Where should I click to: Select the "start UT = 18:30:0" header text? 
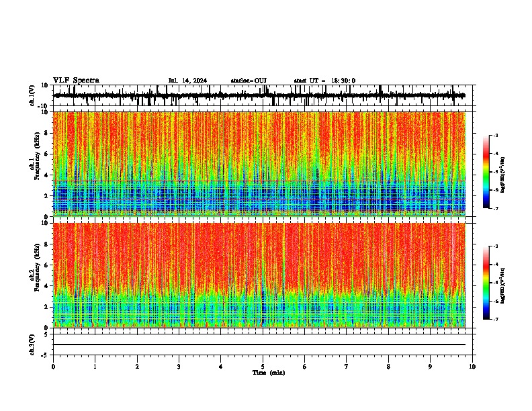tap(324, 81)
